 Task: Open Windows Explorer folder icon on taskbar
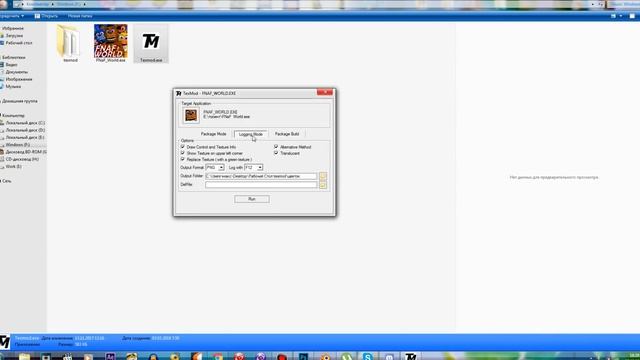pyautogui.click(x=24, y=357)
